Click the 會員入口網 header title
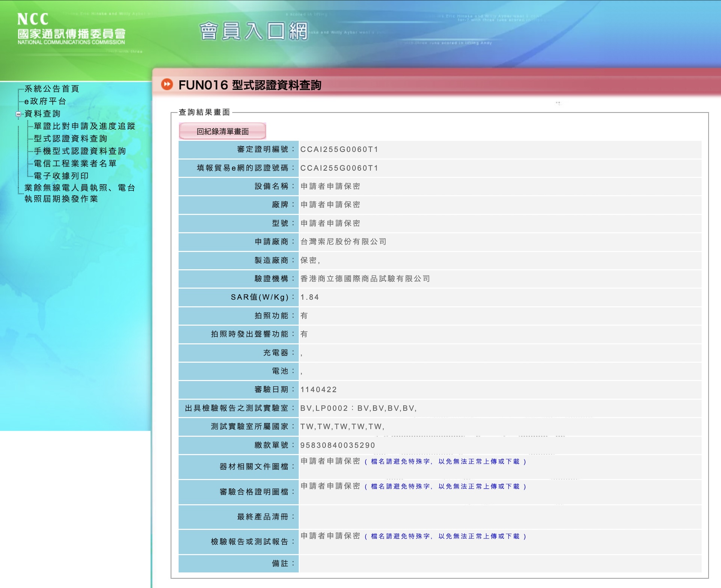Image resolution: width=721 pixels, height=588 pixels. (x=254, y=31)
